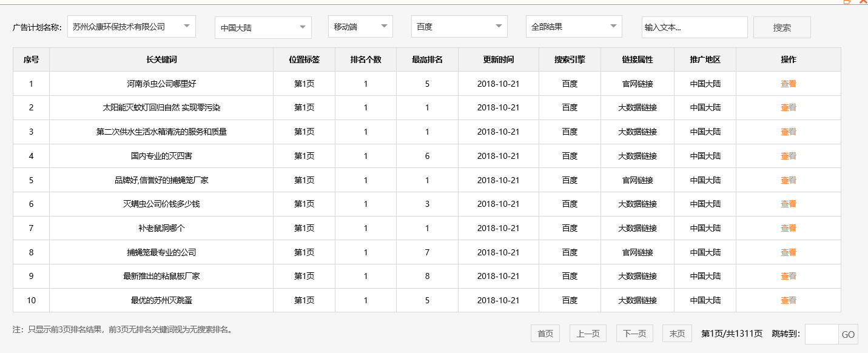Jump to the 末页 last page
The image size is (868, 353).
click(x=676, y=333)
